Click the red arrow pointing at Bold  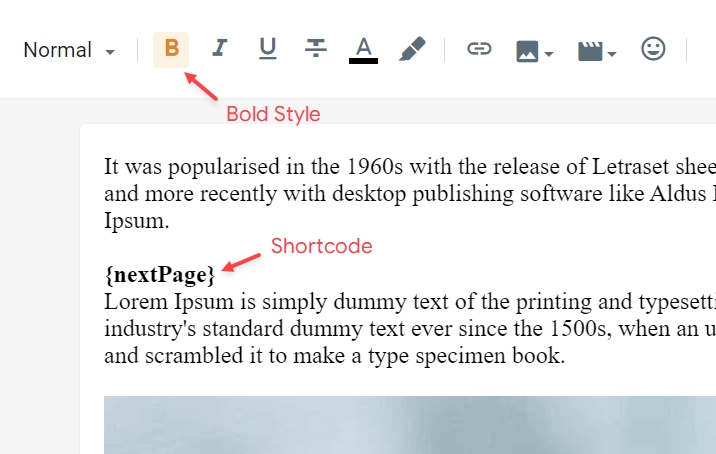point(202,86)
